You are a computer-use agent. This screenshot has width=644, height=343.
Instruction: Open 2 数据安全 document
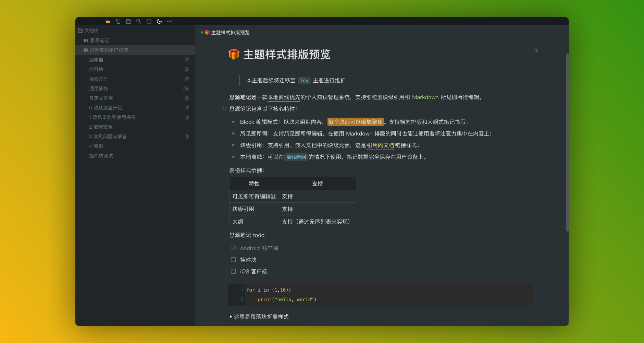135,127
